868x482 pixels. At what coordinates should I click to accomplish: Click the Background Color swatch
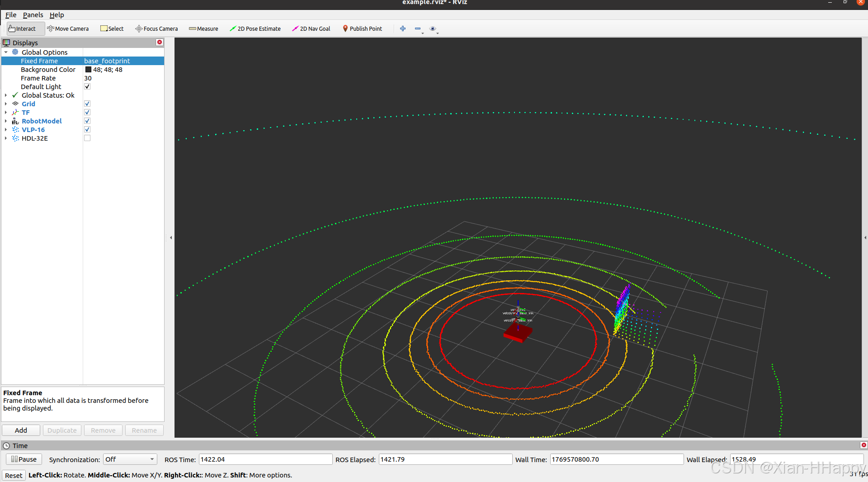[x=88, y=69]
